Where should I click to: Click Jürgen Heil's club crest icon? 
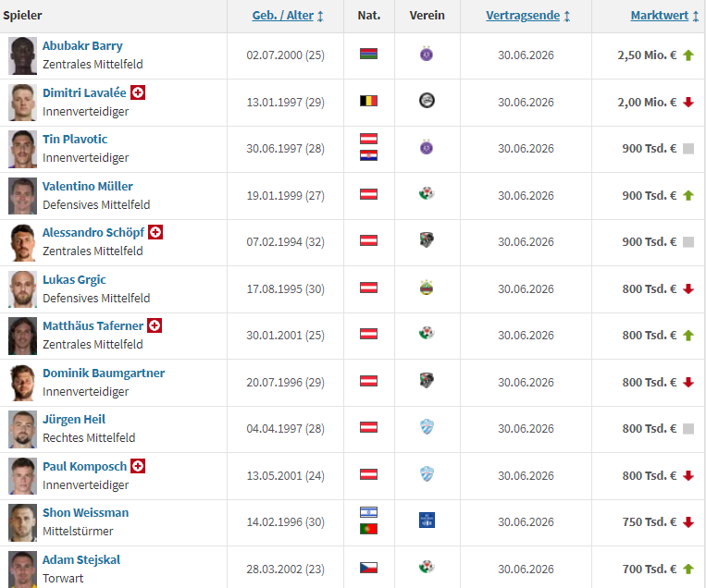pyautogui.click(x=427, y=427)
